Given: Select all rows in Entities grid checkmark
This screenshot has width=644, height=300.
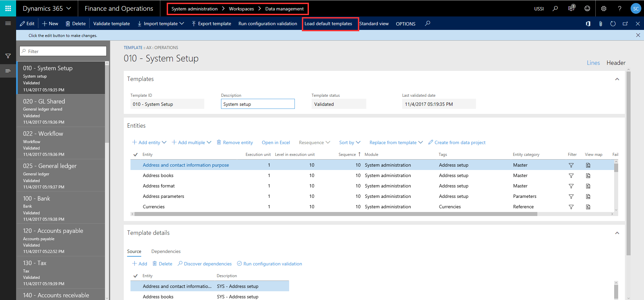Looking at the screenshot, I should click(x=136, y=155).
